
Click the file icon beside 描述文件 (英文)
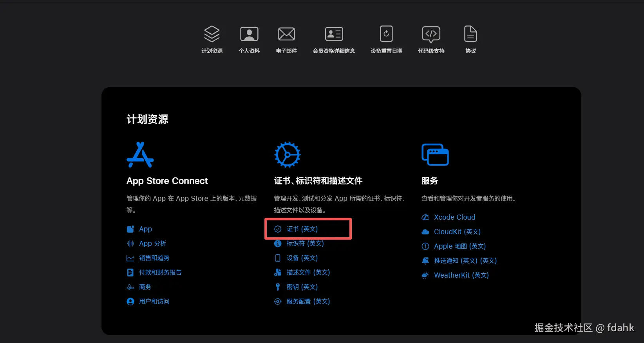tap(278, 273)
